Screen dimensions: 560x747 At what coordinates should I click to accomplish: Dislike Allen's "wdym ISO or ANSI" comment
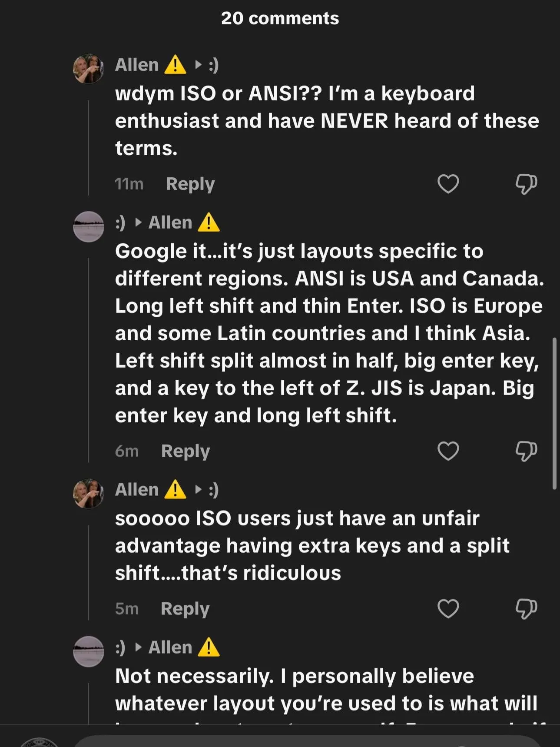pyautogui.click(x=526, y=184)
